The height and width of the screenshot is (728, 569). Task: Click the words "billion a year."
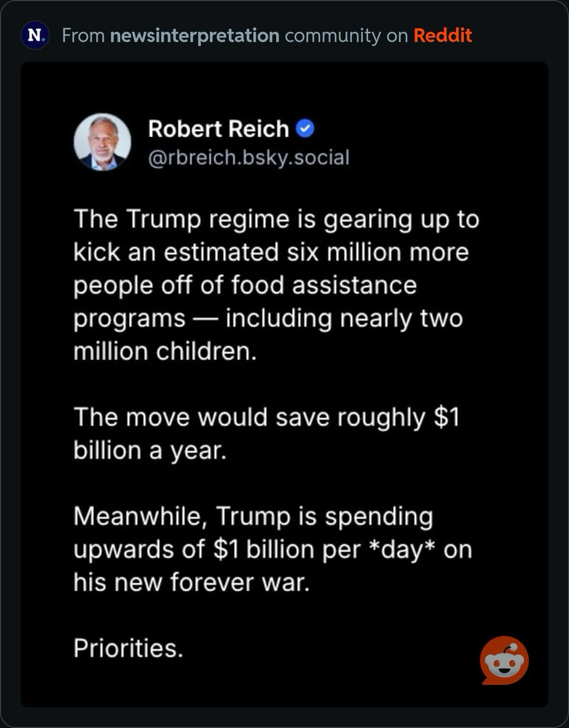tap(150, 450)
